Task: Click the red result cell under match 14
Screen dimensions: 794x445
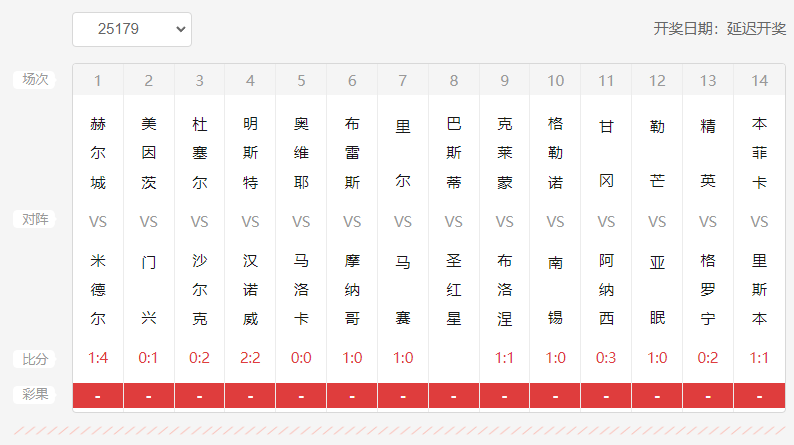Action: (x=759, y=396)
